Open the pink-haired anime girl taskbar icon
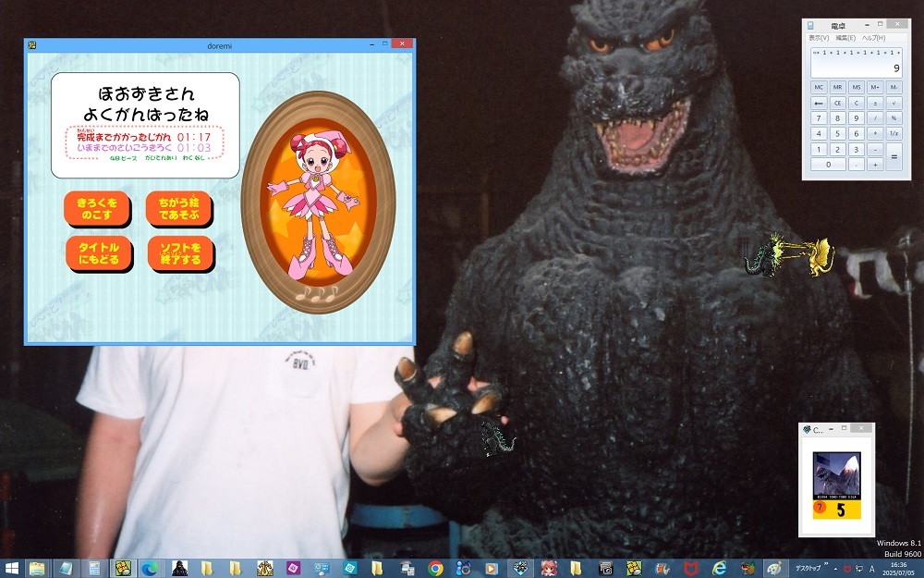The height and width of the screenshot is (578, 924). (x=549, y=569)
